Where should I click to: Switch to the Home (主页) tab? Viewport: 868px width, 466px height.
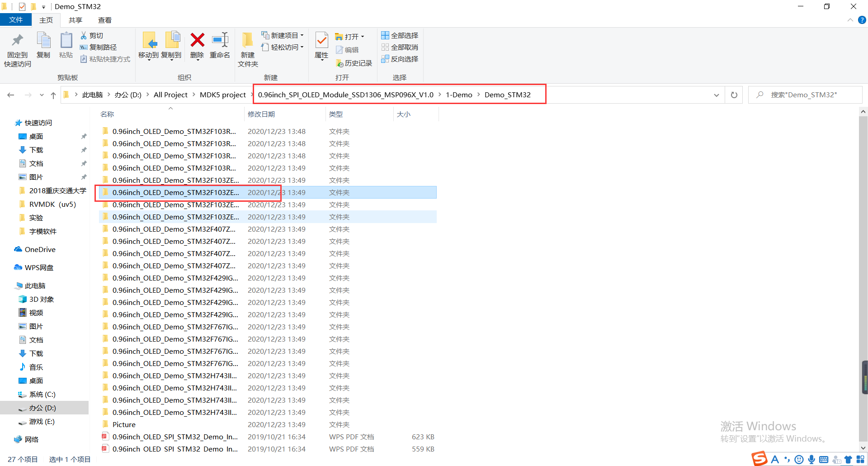point(46,20)
